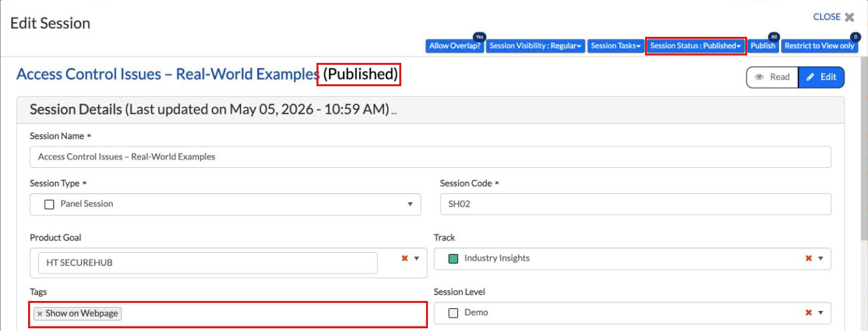This screenshot has height=331, width=868.
Task: Clear the Session Level selection
Action: coord(809,312)
